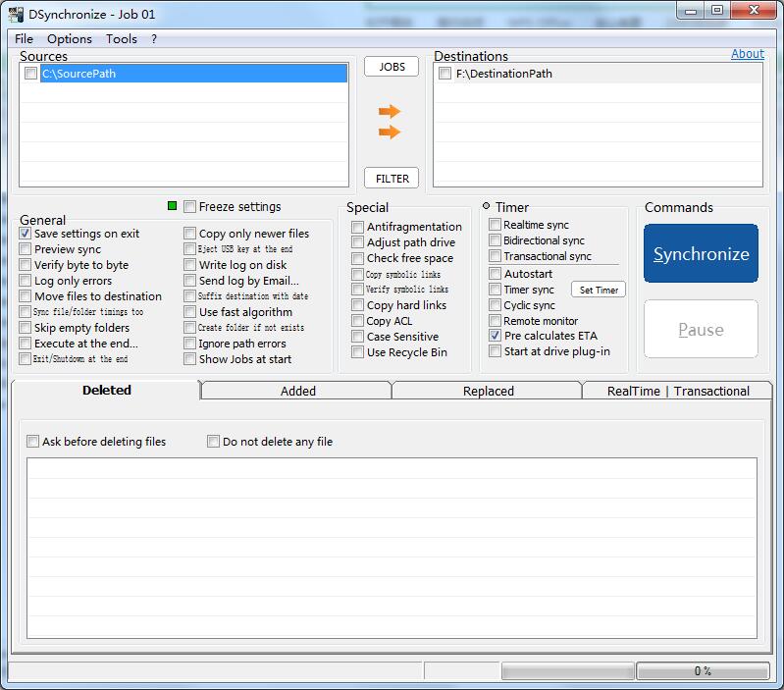
Task: Open the Tools menu
Action: coord(122,39)
